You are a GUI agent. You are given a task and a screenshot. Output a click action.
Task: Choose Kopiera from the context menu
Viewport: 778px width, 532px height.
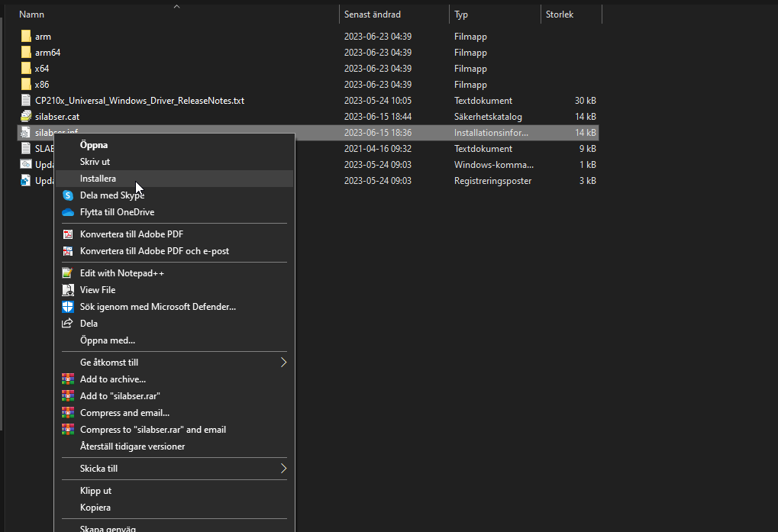pyautogui.click(x=95, y=508)
